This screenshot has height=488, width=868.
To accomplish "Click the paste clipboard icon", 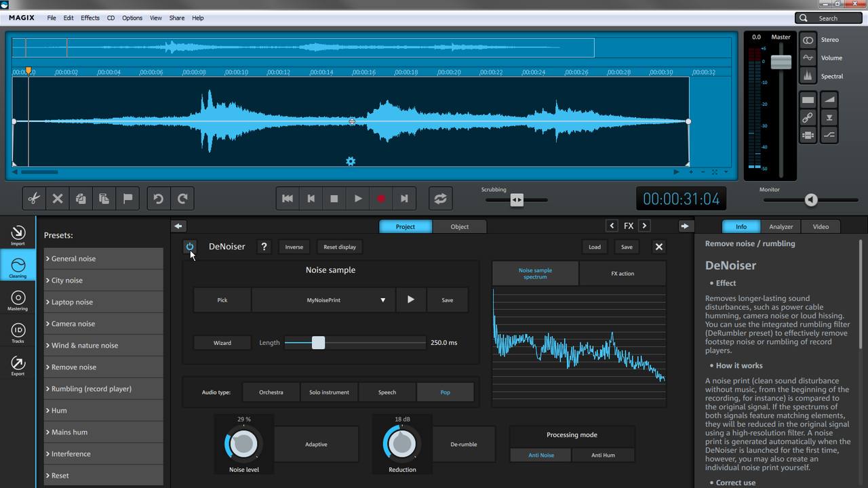I will (104, 199).
